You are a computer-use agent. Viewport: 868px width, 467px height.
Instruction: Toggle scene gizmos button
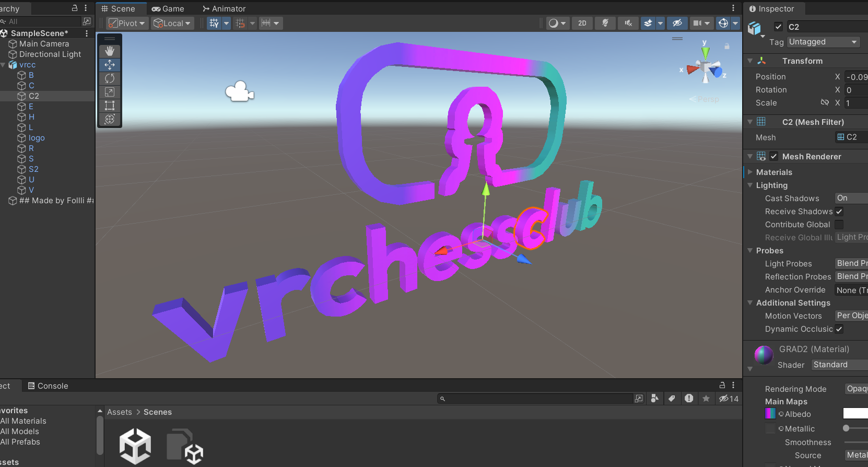(723, 23)
